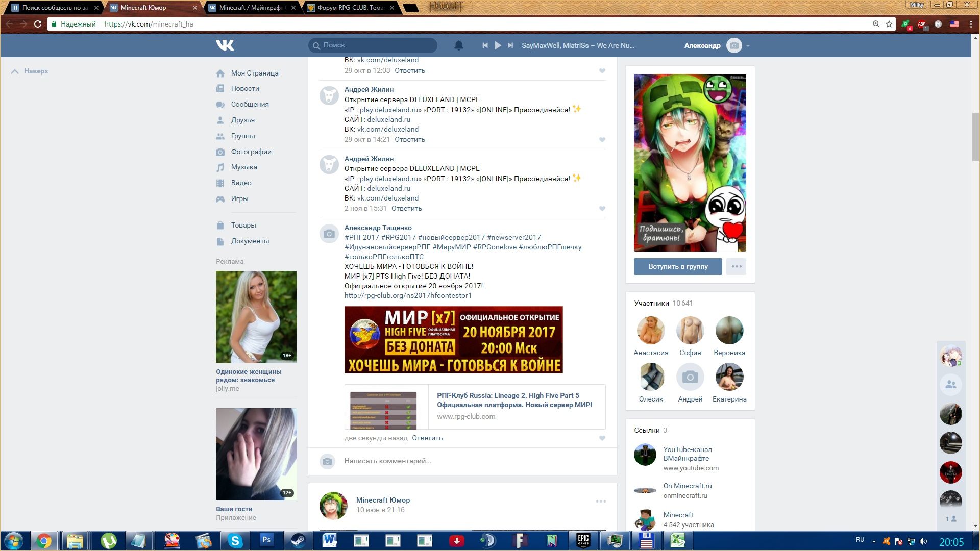The image size is (980, 551).
Task: Click the Документы file icon
Action: 220,241
